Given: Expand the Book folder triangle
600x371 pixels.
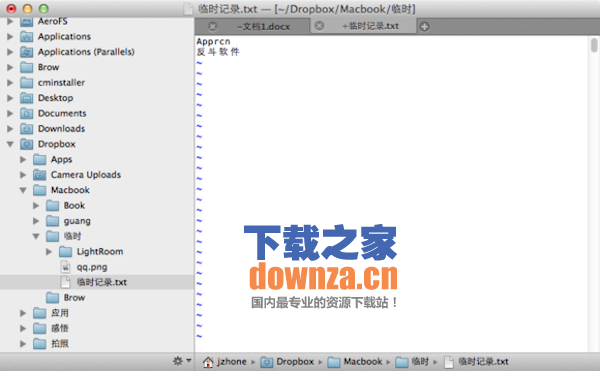Looking at the screenshot, I should [36, 205].
